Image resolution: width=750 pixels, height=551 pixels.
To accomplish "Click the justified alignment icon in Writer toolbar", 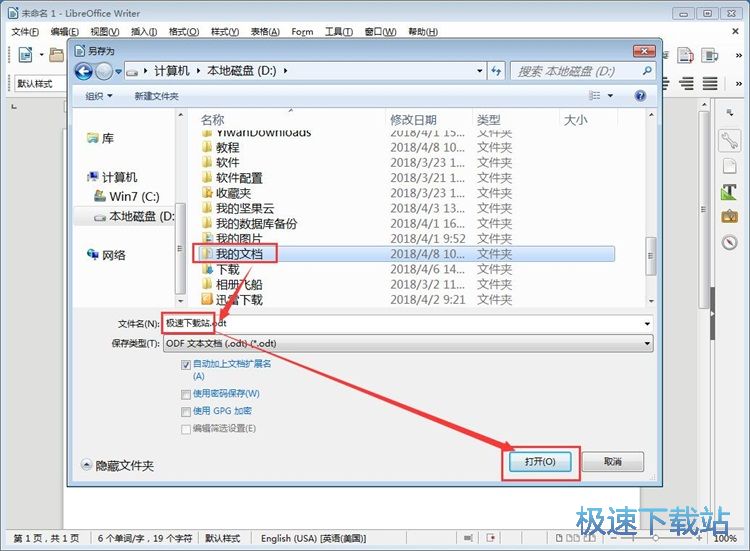I will coord(710,84).
